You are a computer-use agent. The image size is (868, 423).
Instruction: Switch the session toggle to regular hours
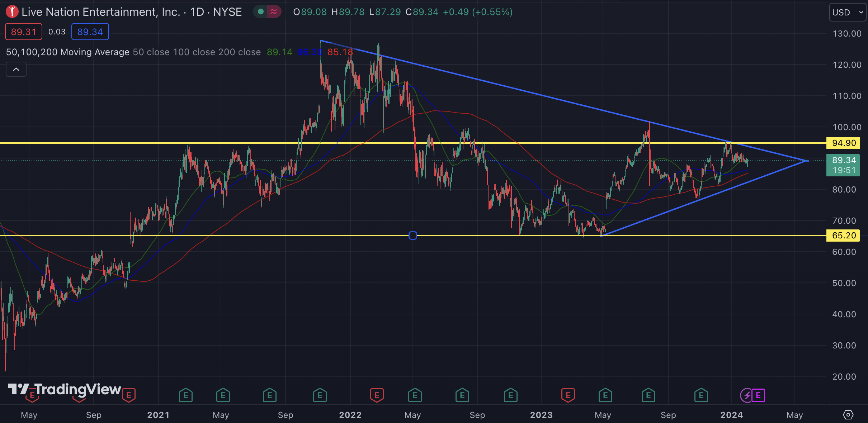tap(261, 12)
